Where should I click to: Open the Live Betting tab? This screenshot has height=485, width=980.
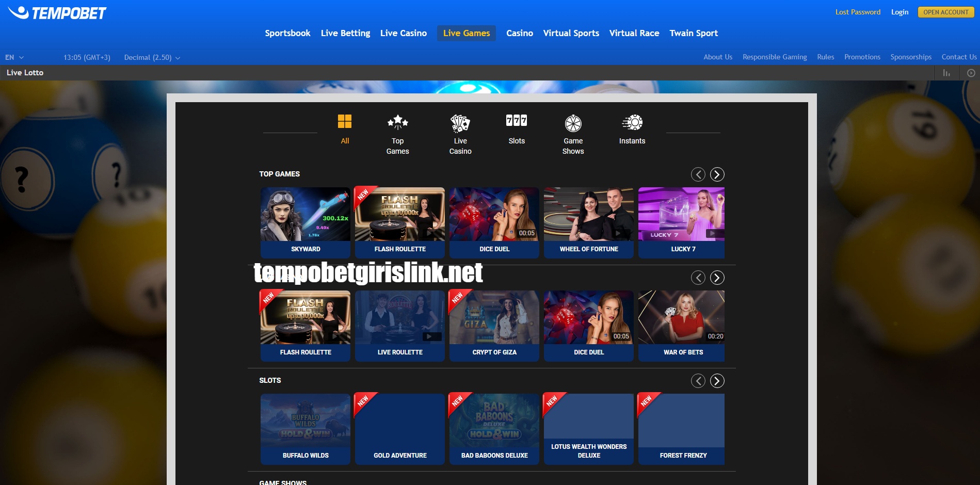tap(345, 33)
